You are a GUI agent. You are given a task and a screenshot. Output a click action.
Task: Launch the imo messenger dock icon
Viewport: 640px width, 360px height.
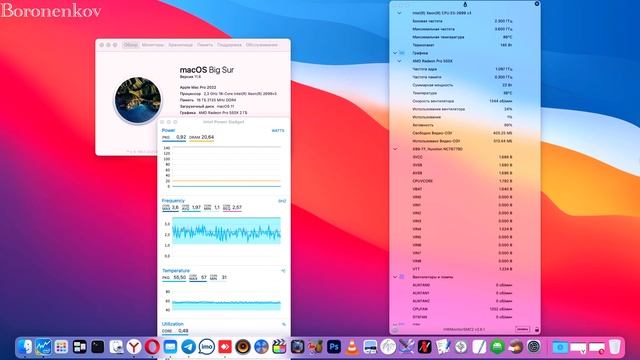(x=207, y=347)
